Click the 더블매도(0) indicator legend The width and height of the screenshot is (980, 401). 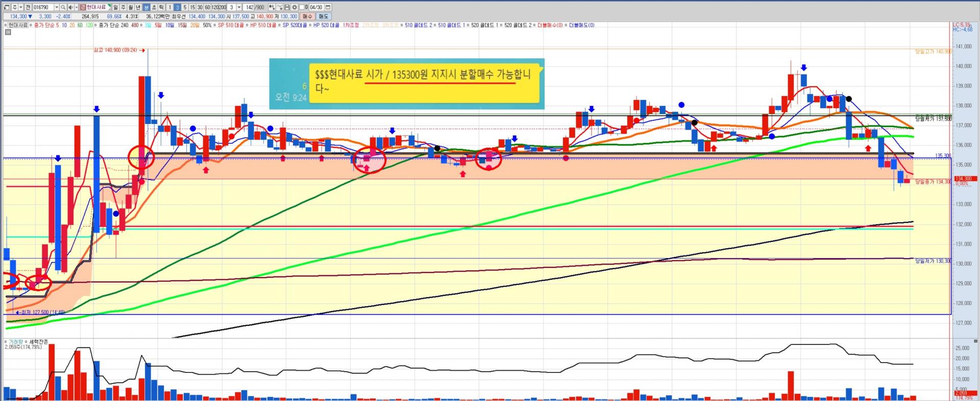[x=581, y=25]
